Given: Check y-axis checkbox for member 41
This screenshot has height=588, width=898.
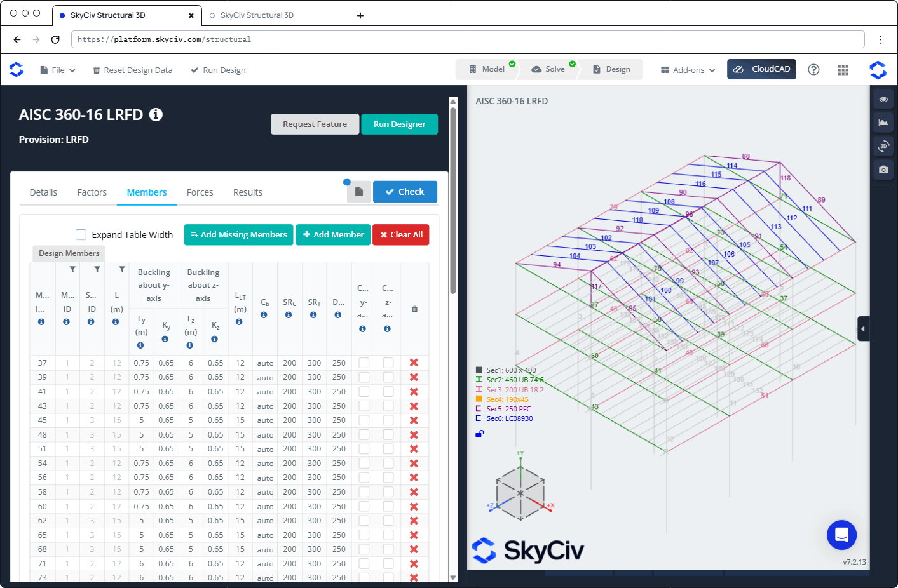Looking at the screenshot, I should coord(364,392).
